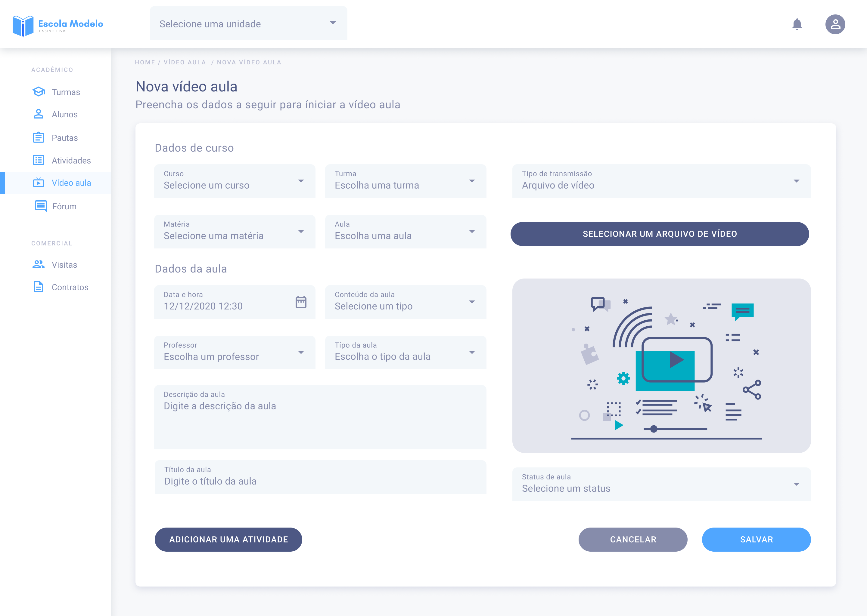Go to Visitas in the sidebar
867x616 pixels.
tap(64, 265)
